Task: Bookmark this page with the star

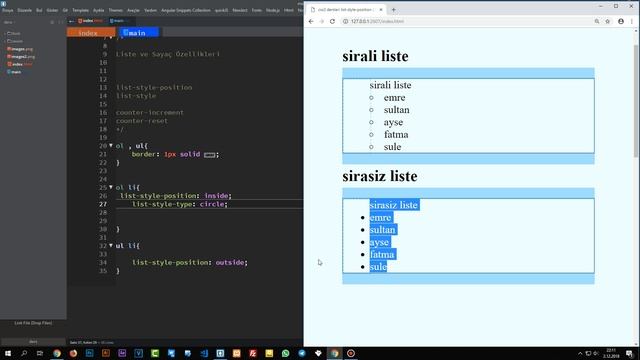Action: tap(607, 21)
